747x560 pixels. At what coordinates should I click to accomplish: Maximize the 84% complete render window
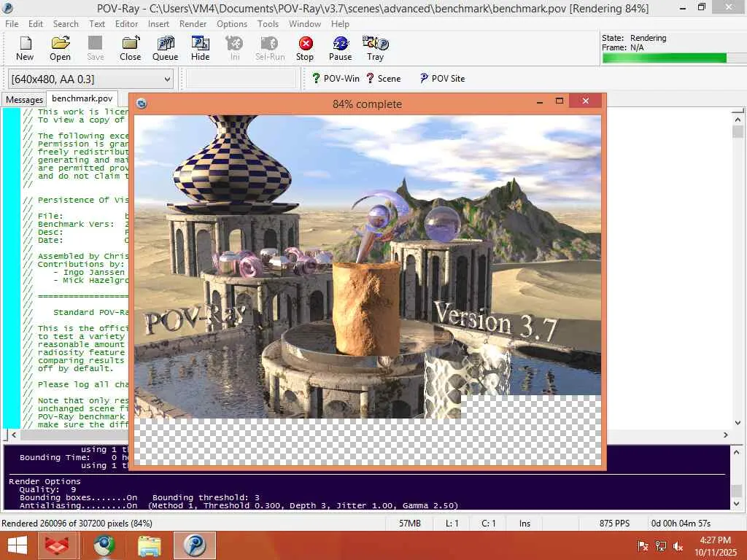click(x=560, y=101)
